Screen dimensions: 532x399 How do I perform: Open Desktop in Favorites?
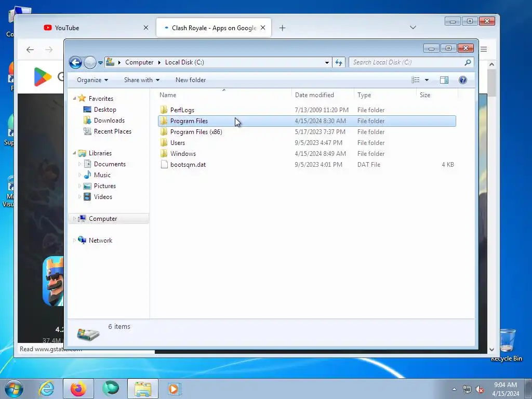point(105,110)
